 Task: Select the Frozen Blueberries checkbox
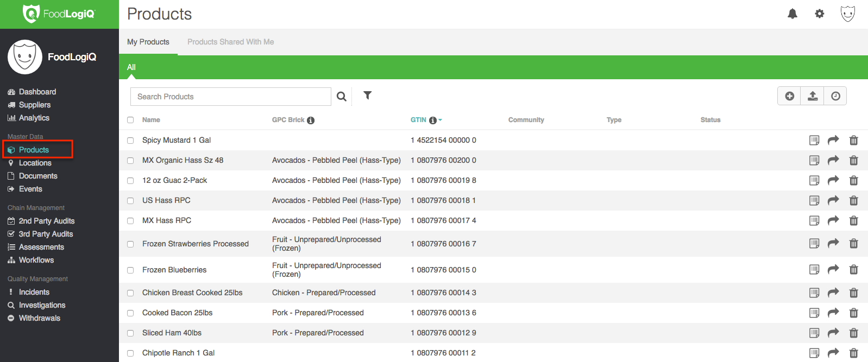click(x=130, y=270)
